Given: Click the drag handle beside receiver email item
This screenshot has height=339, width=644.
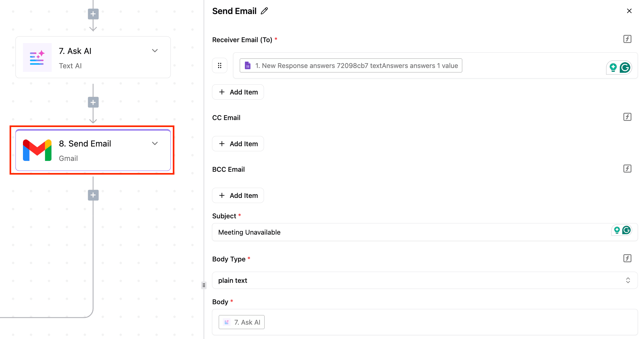Looking at the screenshot, I should 220,65.
